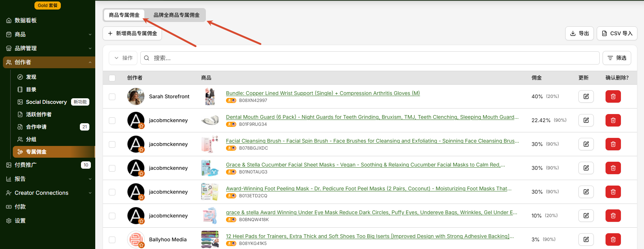Click the CSV 导入 button
Screen dimensions: 644x249
tap(617, 33)
